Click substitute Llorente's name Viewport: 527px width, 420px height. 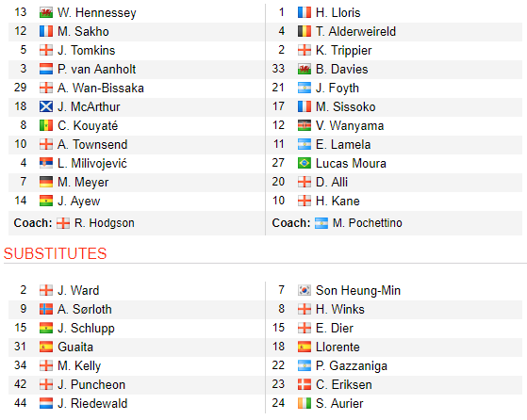[338, 347]
